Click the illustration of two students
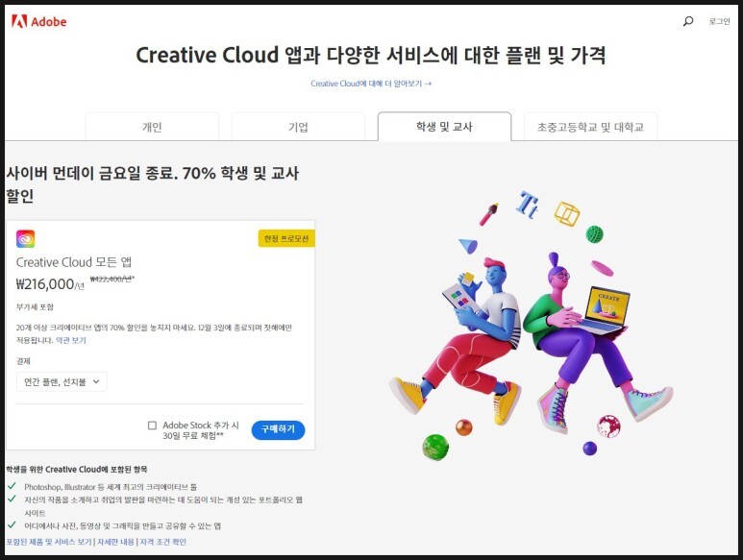 coord(531,327)
